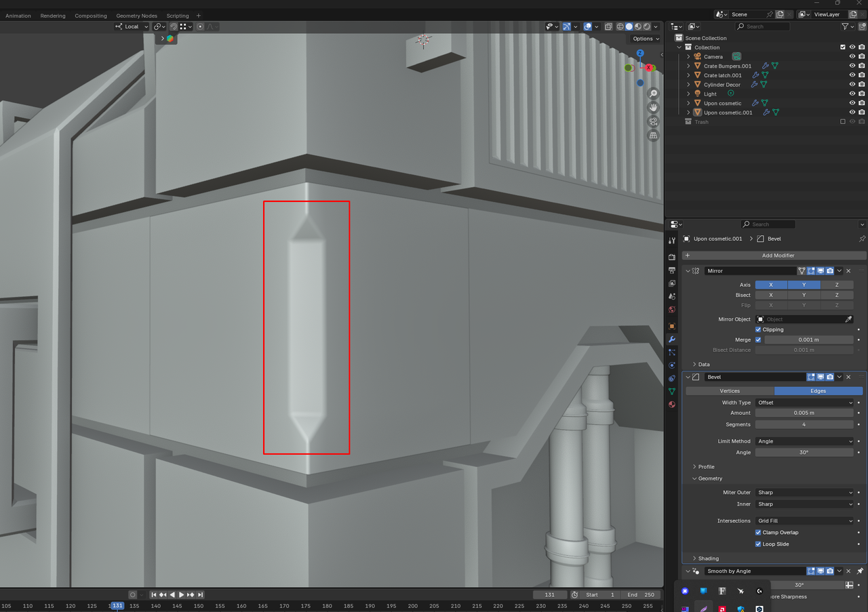This screenshot has width=868, height=612.
Task: Open the Object Data mesh properties tab
Action: [672, 391]
